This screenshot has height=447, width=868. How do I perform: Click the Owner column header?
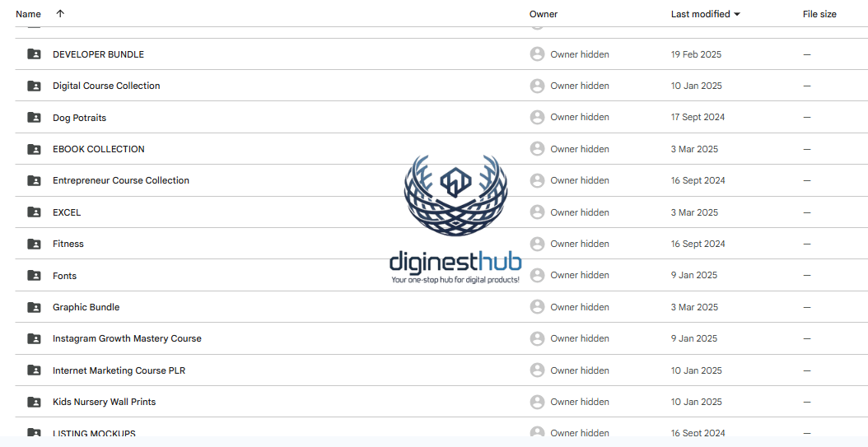click(x=544, y=14)
